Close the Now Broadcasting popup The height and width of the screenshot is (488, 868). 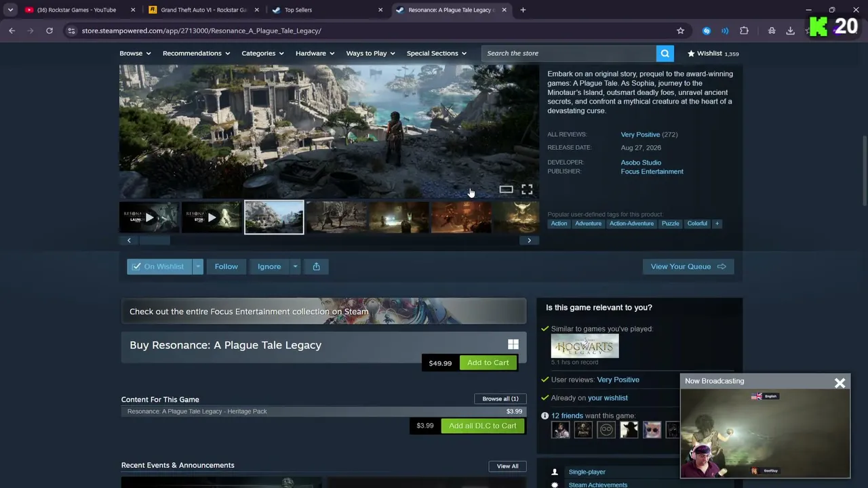840,383
